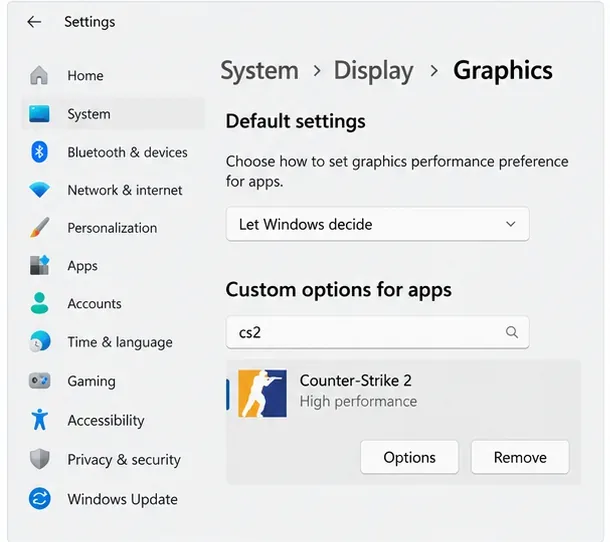The width and height of the screenshot is (610, 542).
Task: Open Privacy & security settings
Action: click(113, 460)
